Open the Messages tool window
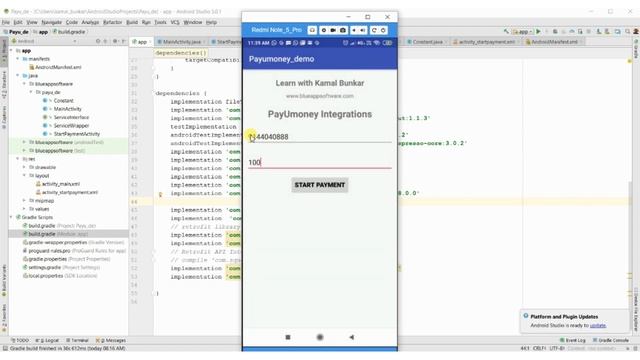The height and width of the screenshot is (360, 640). tap(111, 340)
